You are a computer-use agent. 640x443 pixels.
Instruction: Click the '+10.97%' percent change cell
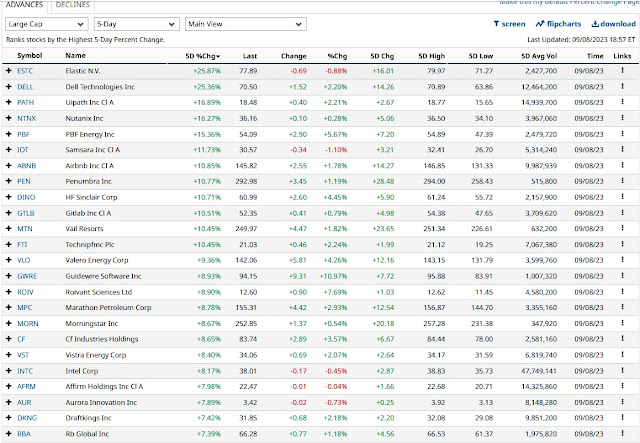[x=333, y=276]
